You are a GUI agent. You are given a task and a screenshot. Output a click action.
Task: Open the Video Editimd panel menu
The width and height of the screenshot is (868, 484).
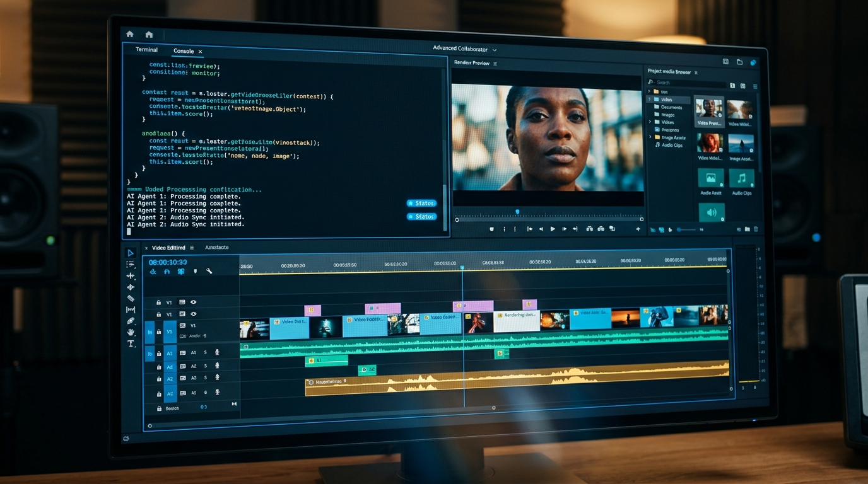coord(192,248)
